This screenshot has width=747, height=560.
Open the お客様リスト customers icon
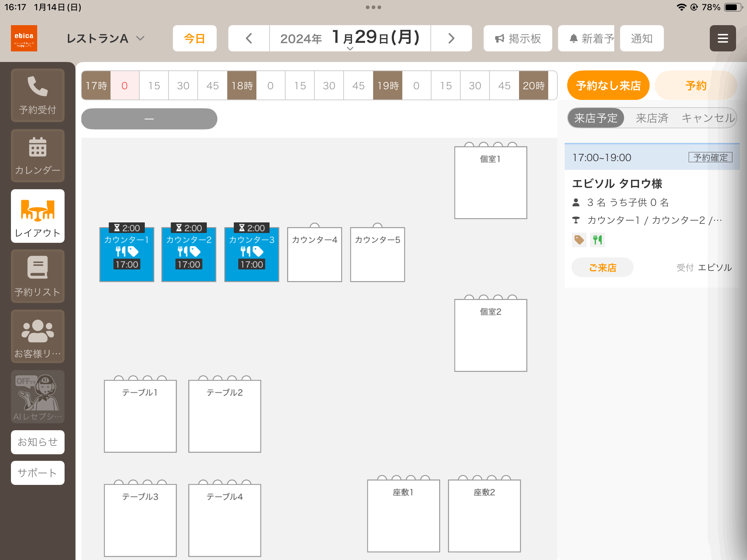point(38,337)
